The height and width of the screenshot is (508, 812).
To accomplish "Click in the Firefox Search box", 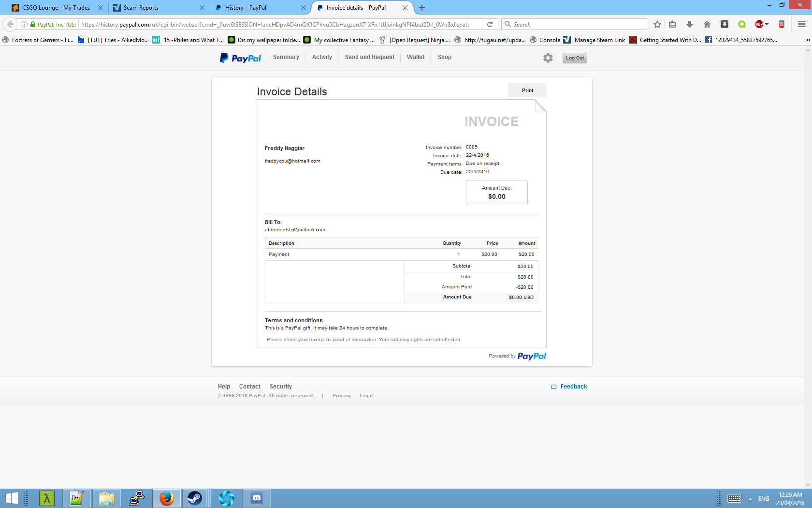I will point(578,25).
